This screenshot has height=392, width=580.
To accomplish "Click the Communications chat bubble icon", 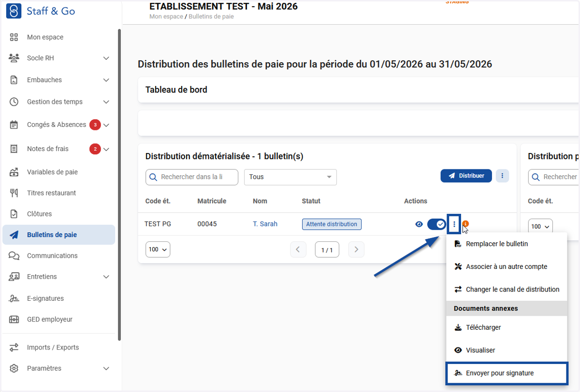I will click(x=14, y=256).
